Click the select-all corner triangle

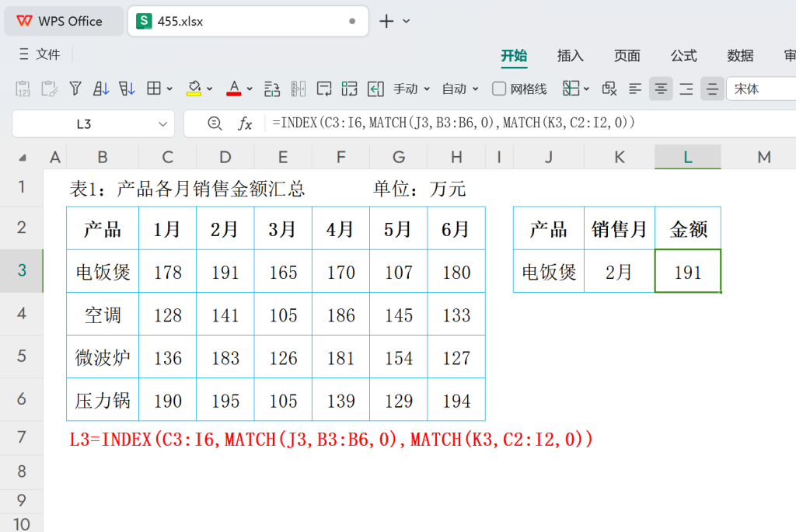pyautogui.click(x=23, y=158)
